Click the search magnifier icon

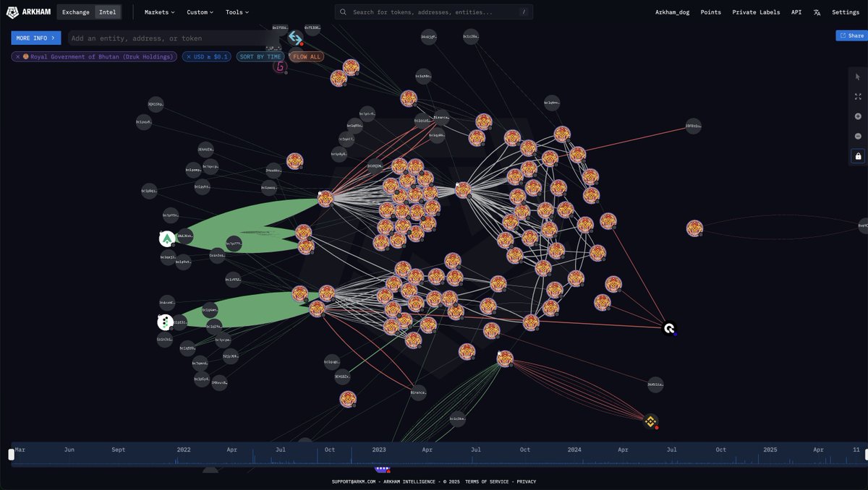point(343,12)
